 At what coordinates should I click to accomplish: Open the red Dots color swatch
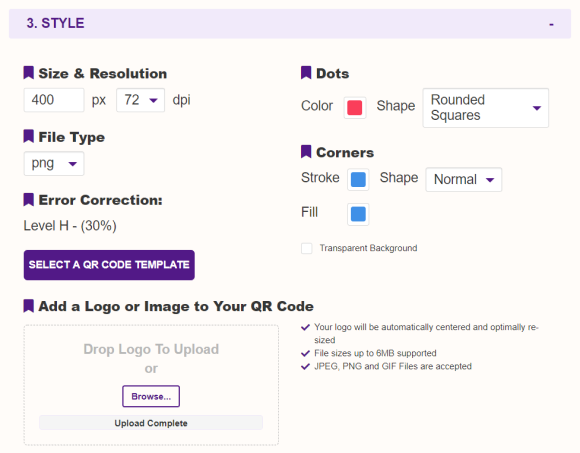(355, 108)
